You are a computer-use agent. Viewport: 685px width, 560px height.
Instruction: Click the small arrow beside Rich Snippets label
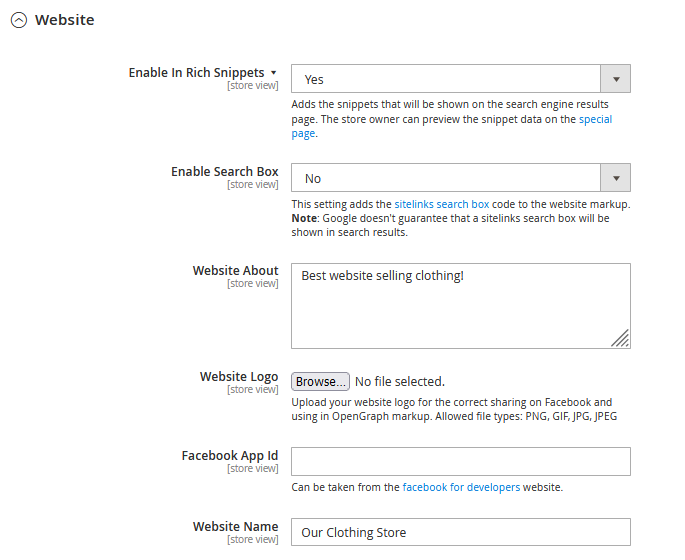(x=274, y=73)
